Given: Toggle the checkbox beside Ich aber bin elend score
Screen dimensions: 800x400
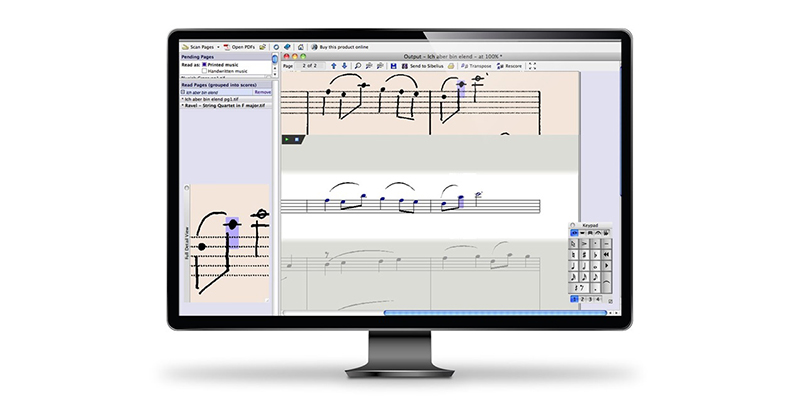Looking at the screenshot, I should [183, 92].
